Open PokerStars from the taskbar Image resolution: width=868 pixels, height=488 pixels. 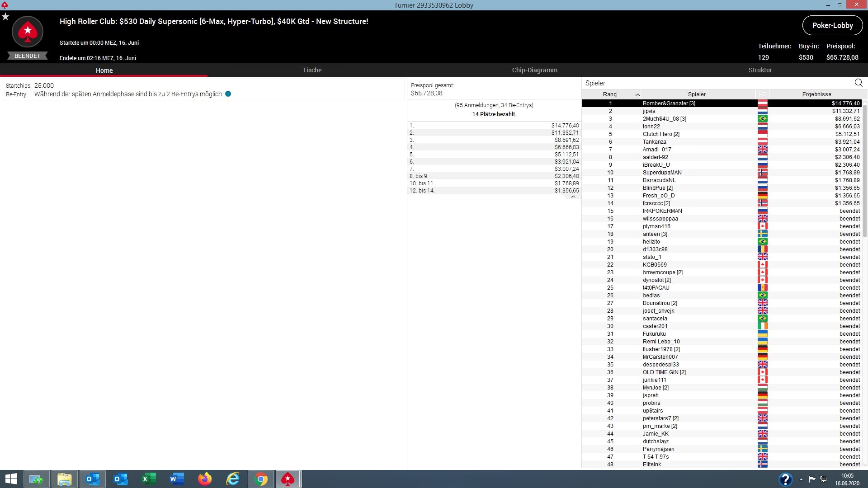(288, 479)
